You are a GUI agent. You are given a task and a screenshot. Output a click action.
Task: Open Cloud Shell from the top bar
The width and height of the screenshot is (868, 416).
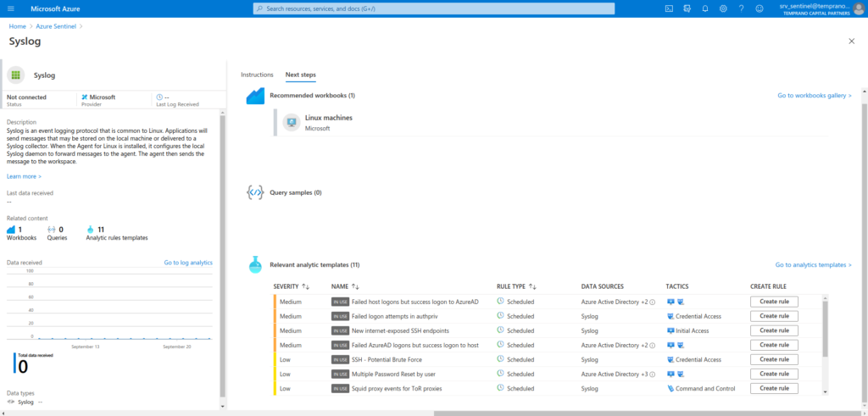(x=669, y=8)
